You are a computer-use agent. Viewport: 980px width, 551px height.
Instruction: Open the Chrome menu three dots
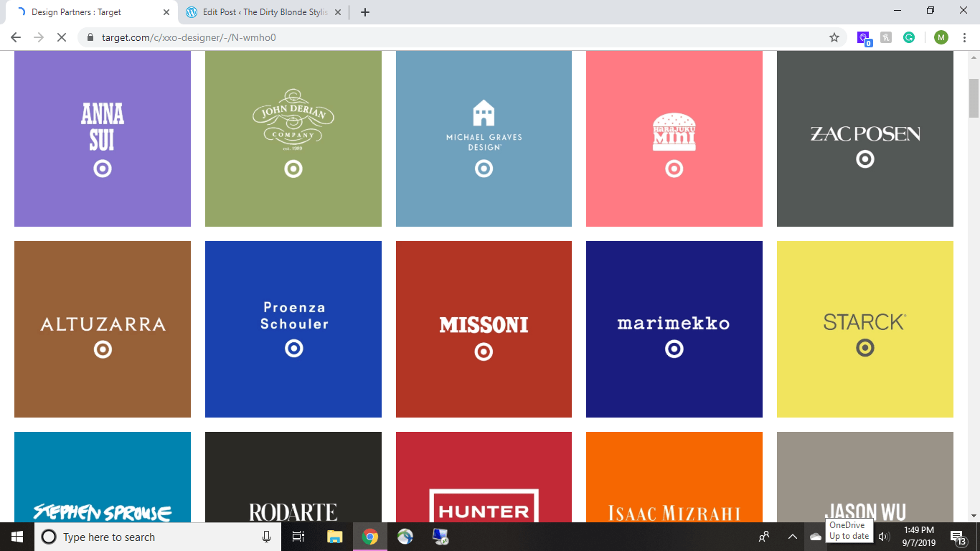964,37
